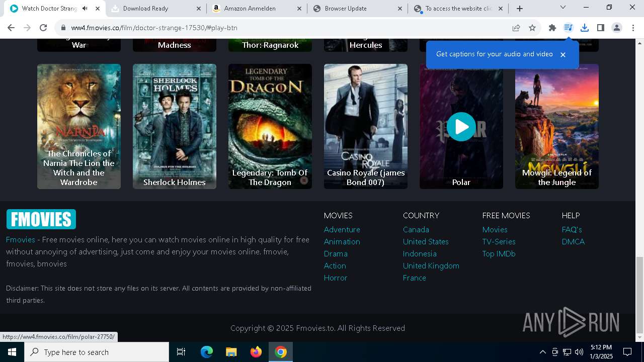The height and width of the screenshot is (362, 644).
Task: Reload the page with the refresh icon
Action: pos(43,28)
